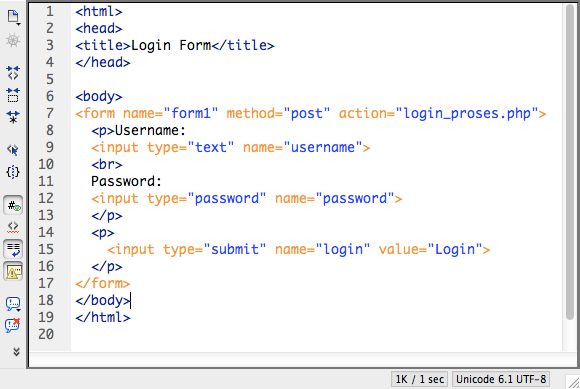Select parent tag via the arrow cursor icon

tap(13, 150)
